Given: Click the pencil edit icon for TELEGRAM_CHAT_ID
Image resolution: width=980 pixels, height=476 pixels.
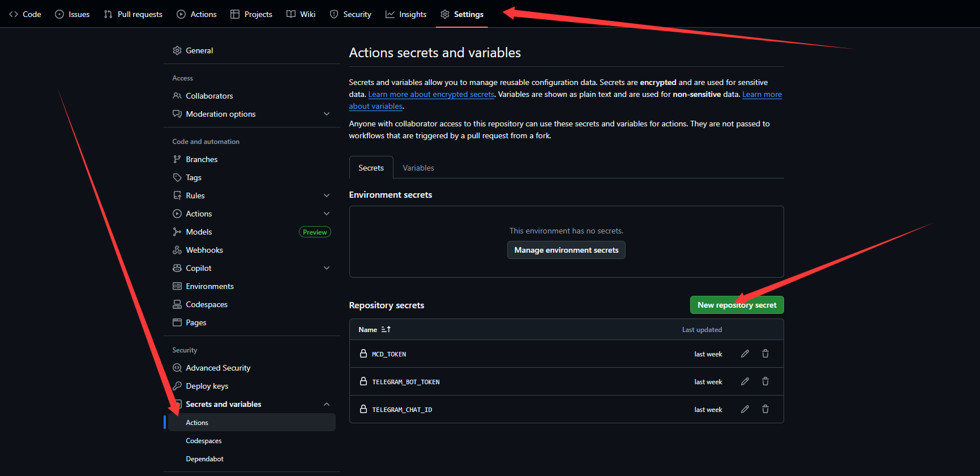Looking at the screenshot, I should click(744, 409).
